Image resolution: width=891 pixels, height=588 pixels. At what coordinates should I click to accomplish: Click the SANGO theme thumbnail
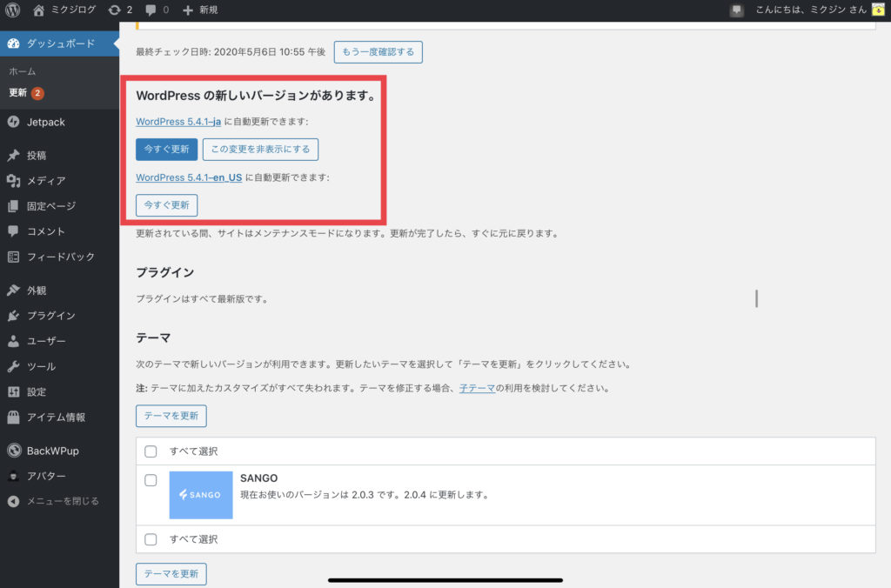pos(201,495)
